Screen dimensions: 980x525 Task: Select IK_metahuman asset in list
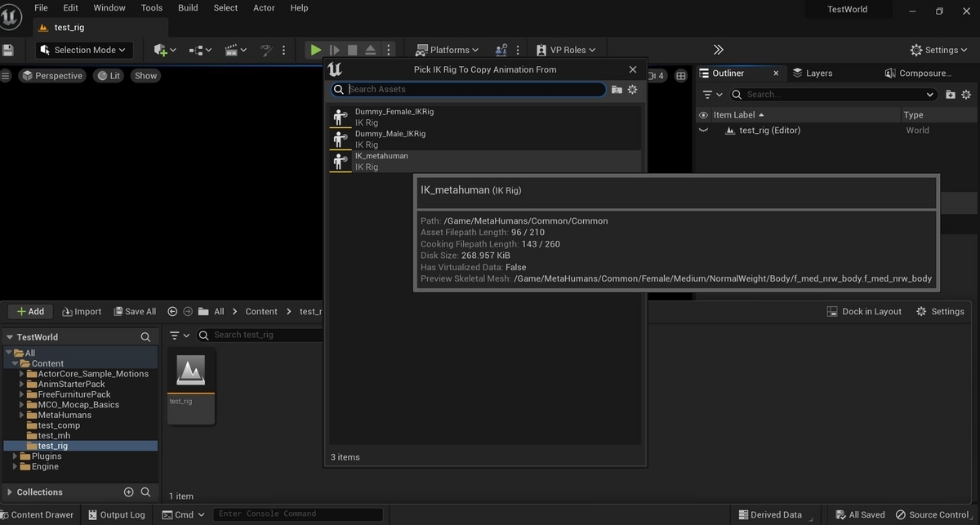tap(485, 161)
